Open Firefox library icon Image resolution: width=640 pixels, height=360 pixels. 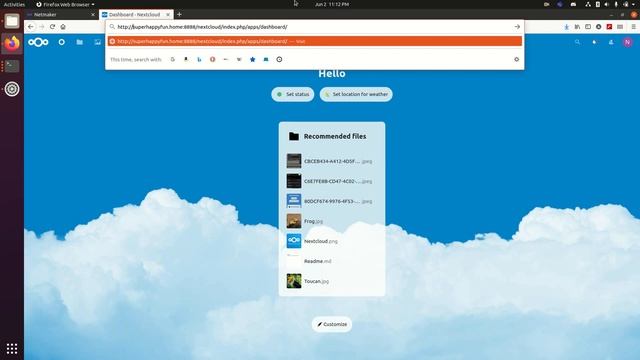tap(577, 27)
